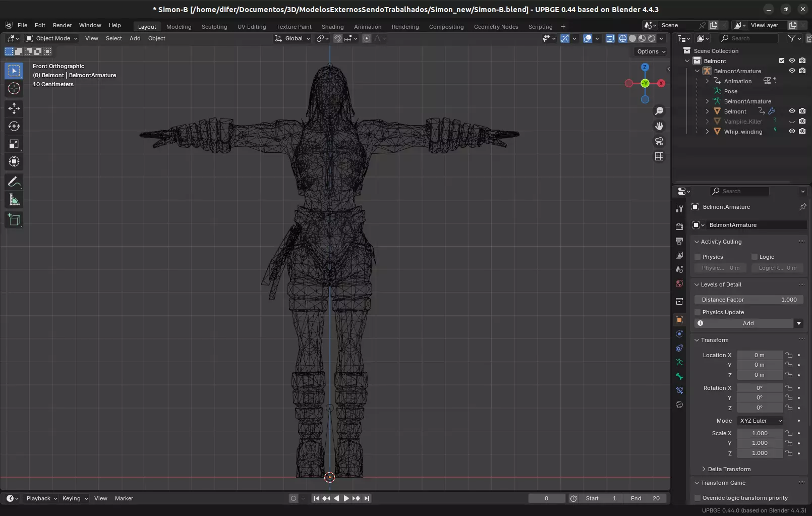Screen dimensions: 812x516
Task: Play the animation forward
Action: pyautogui.click(x=346, y=498)
